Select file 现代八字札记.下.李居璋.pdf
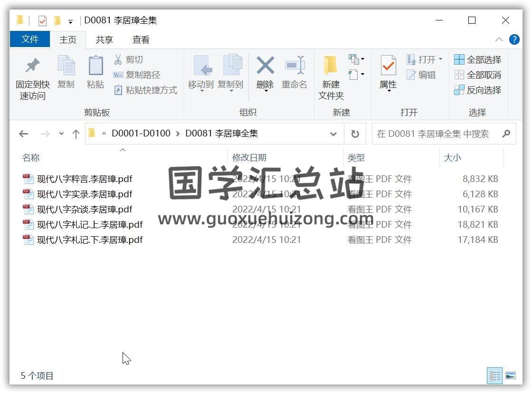 (90, 240)
